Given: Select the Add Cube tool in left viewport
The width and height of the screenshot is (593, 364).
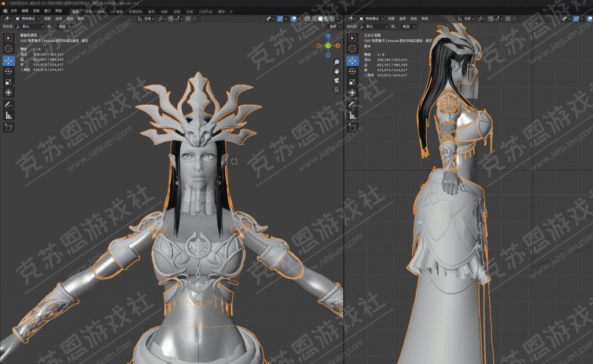Looking at the screenshot, I should 9,127.
